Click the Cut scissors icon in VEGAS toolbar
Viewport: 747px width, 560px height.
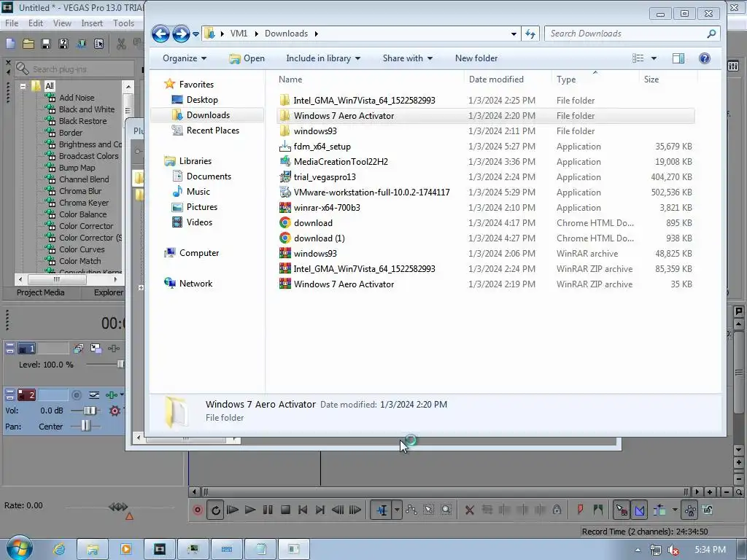tap(122, 44)
